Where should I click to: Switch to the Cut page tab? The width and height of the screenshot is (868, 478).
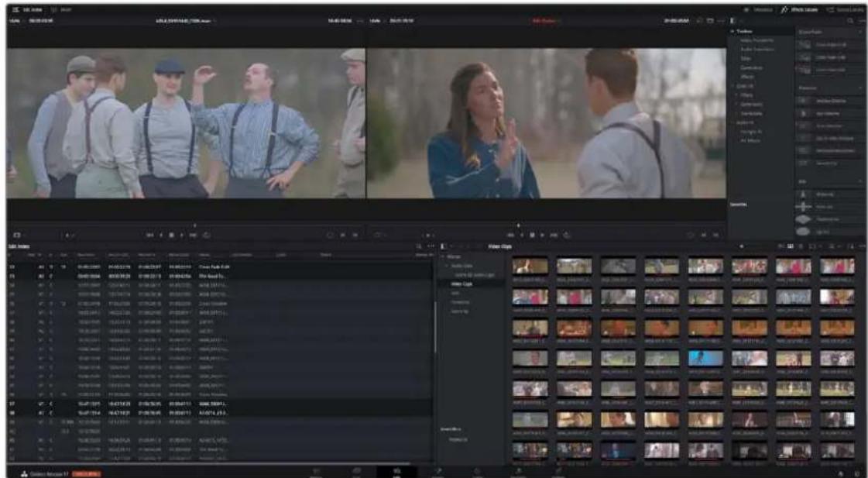[x=356, y=472]
